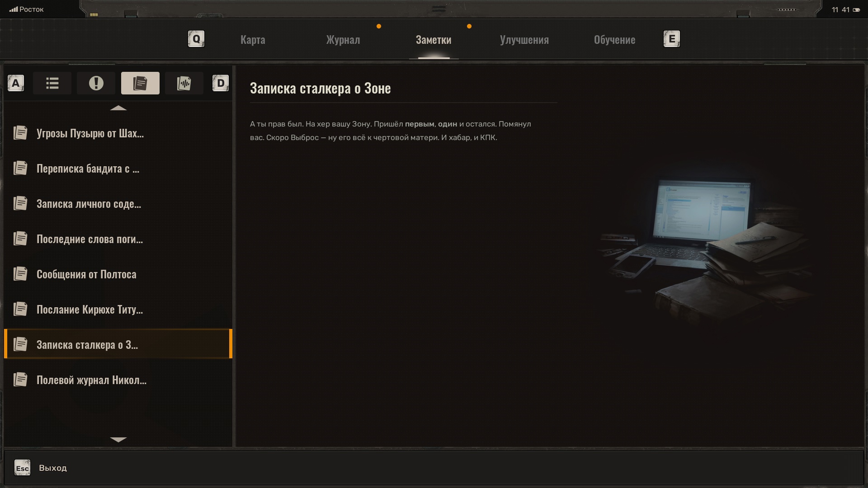Select the text documents filter icon
The image size is (868, 488).
pyautogui.click(x=140, y=83)
